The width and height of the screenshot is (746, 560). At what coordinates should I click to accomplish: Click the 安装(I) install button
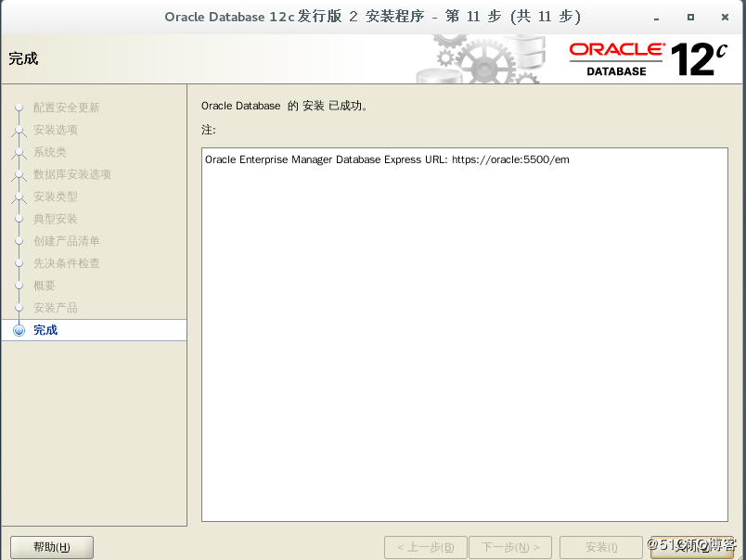pos(601,547)
